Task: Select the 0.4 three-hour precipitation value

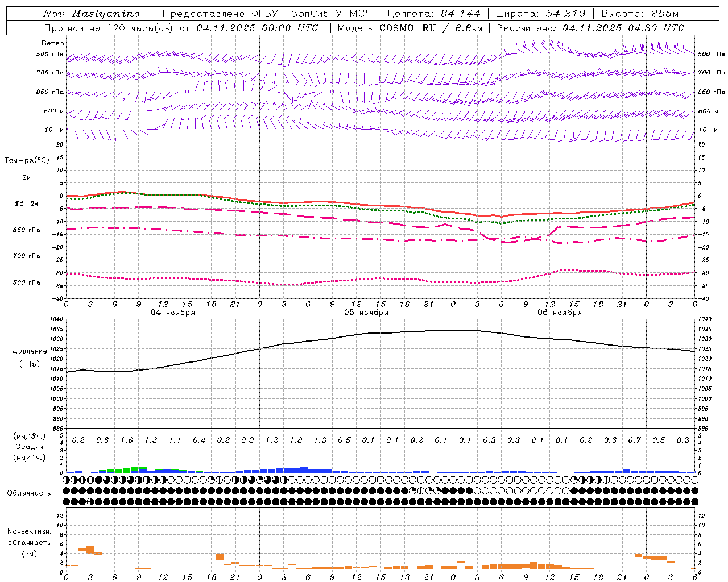Action: pyautogui.click(x=199, y=440)
